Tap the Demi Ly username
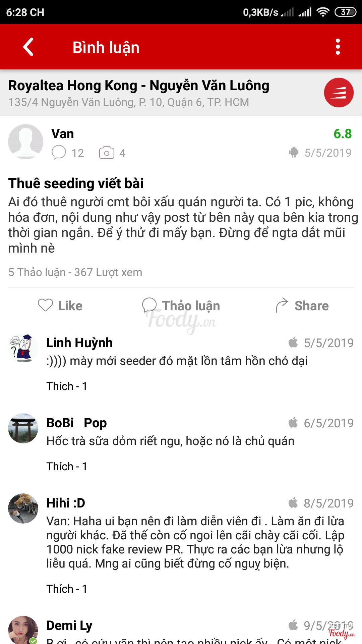Viewport: 362px width, 644px height. (69, 626)
